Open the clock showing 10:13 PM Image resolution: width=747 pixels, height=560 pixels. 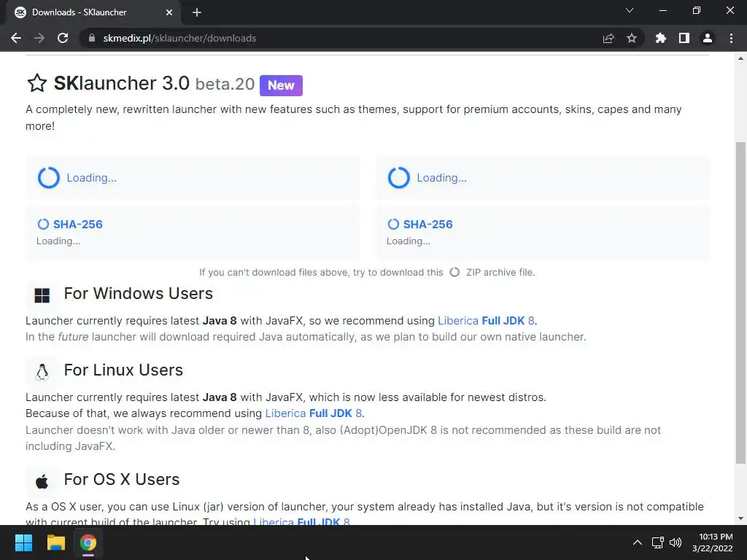point(713,542)
